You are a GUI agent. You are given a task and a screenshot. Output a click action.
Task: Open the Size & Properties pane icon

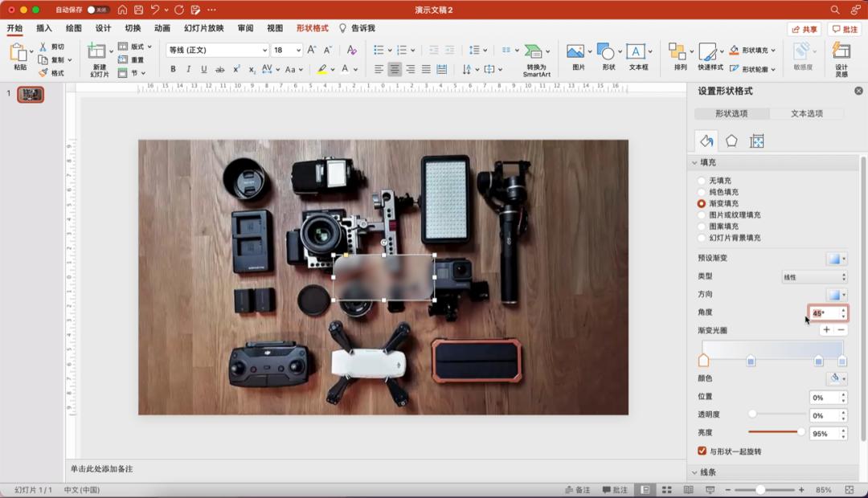coord(756,141)
